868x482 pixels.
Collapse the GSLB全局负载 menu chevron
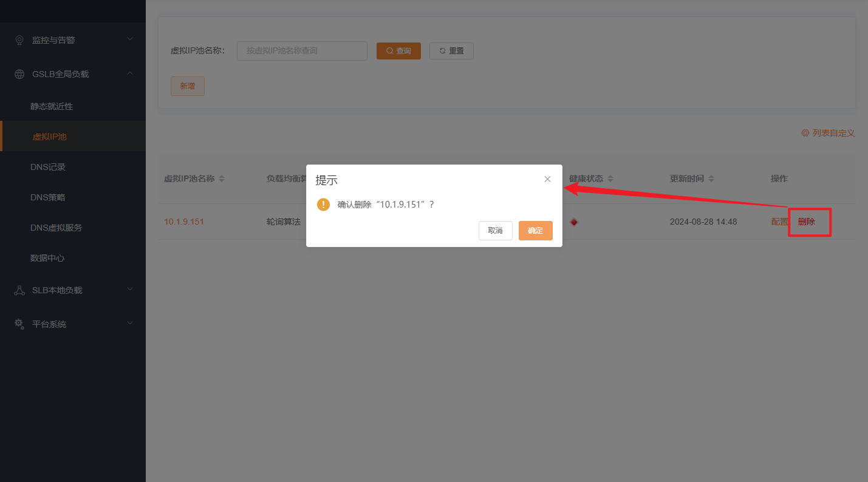click(x=129, y=73)
